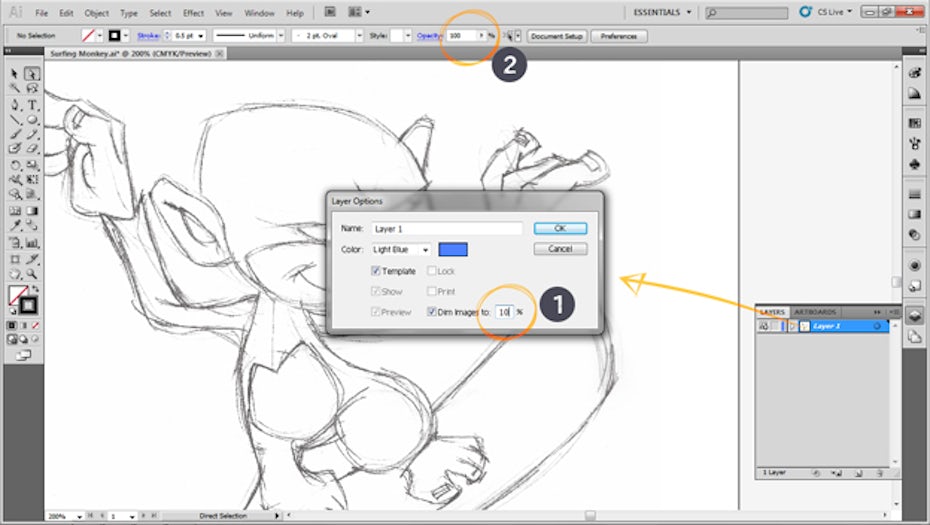This screenshot has width=930, height=525.
Task: Click the blue layer color swatch
Action: coord(453,249)
